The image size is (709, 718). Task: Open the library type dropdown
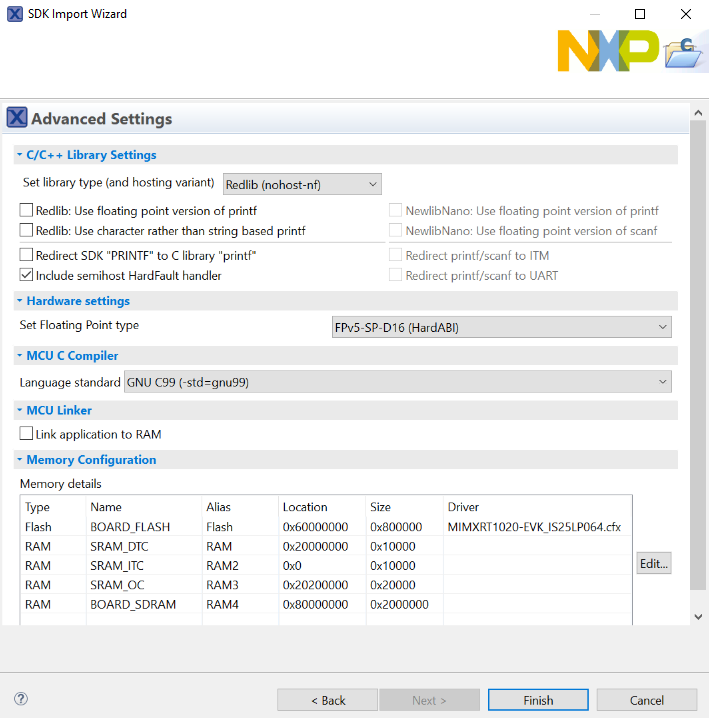click(x=301, y=184)
